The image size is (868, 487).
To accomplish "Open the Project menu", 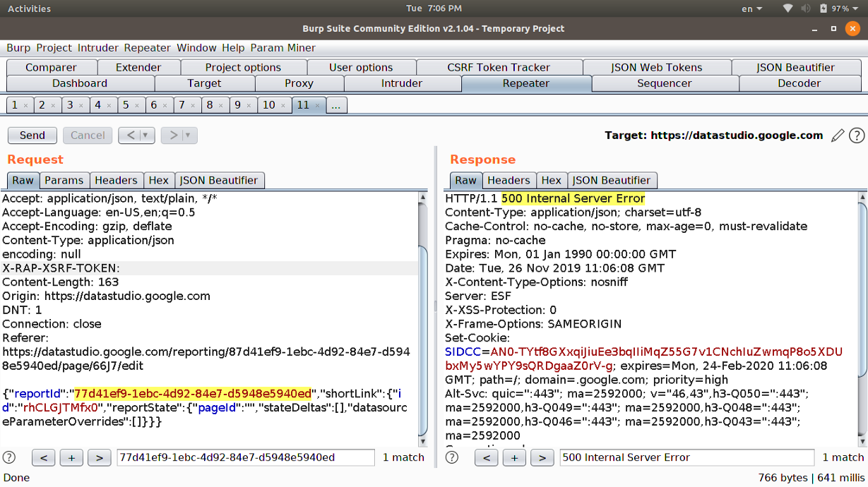I will [x=54, y=48].
